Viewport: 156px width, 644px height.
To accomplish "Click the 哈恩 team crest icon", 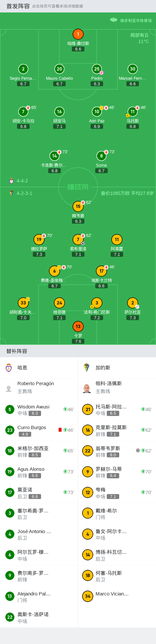I will point(9,368).
